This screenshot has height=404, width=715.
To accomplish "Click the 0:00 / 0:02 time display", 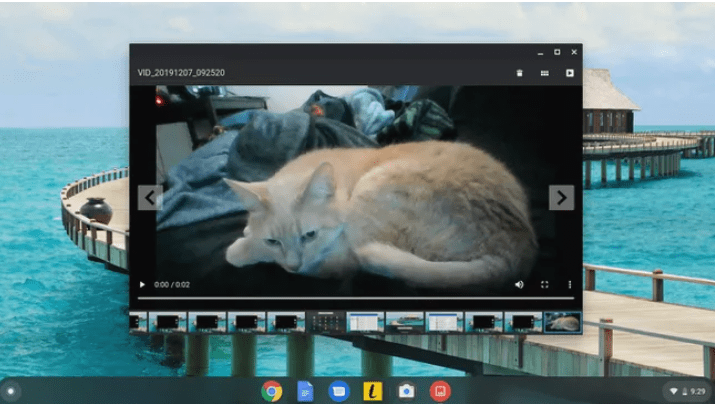I will 172,285.
